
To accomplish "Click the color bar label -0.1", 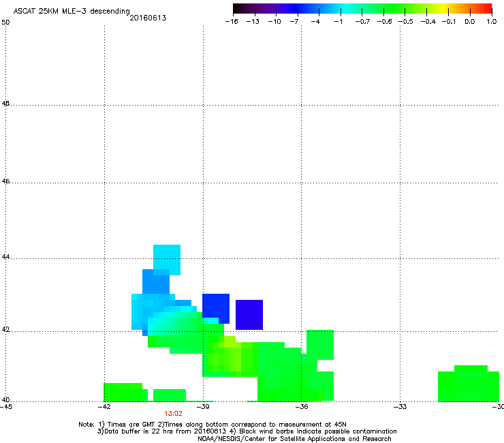I will point(448,22).
